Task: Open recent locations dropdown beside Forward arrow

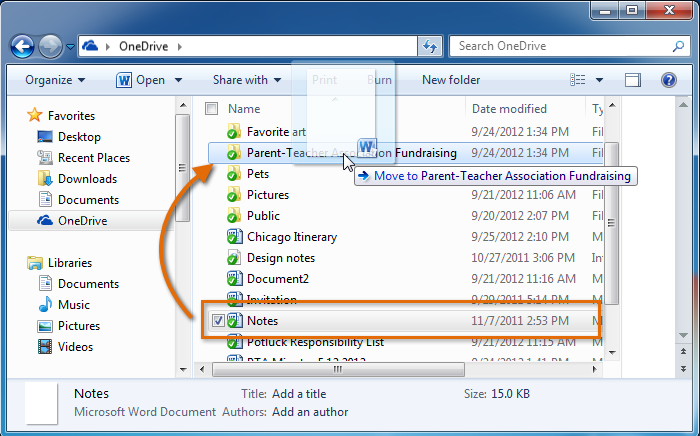Action: 70,46
